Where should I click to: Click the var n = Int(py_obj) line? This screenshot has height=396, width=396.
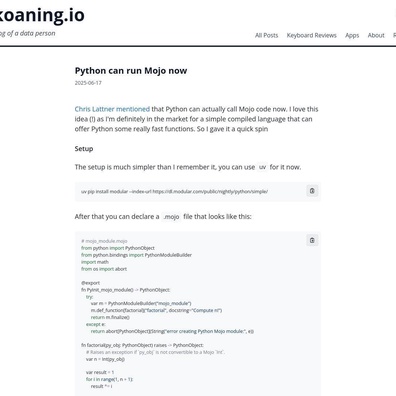(x=105, y=359)
